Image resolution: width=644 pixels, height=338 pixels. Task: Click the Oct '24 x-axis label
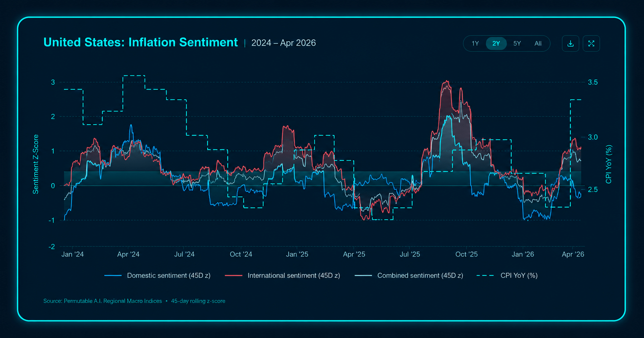(241, 254)
